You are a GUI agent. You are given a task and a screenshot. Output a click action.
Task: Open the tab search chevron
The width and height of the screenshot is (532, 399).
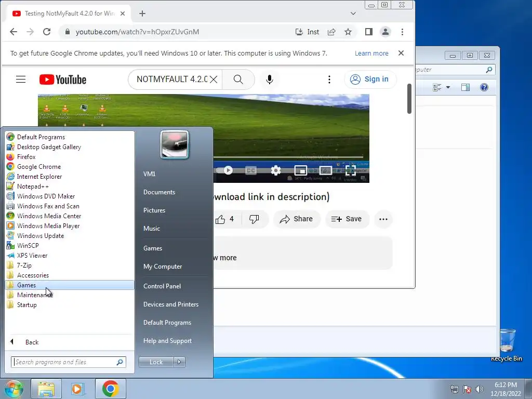(x=353, y=14)
